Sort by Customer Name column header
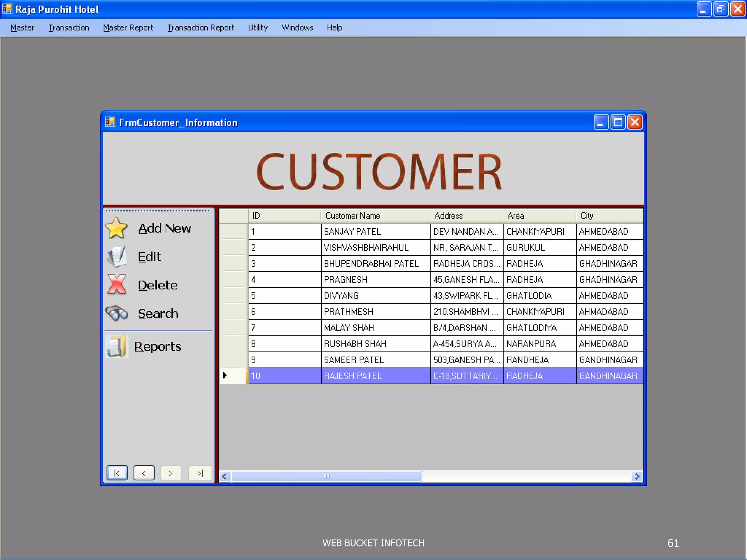Viewport: 747px width, 560px height. coord(376,216)
